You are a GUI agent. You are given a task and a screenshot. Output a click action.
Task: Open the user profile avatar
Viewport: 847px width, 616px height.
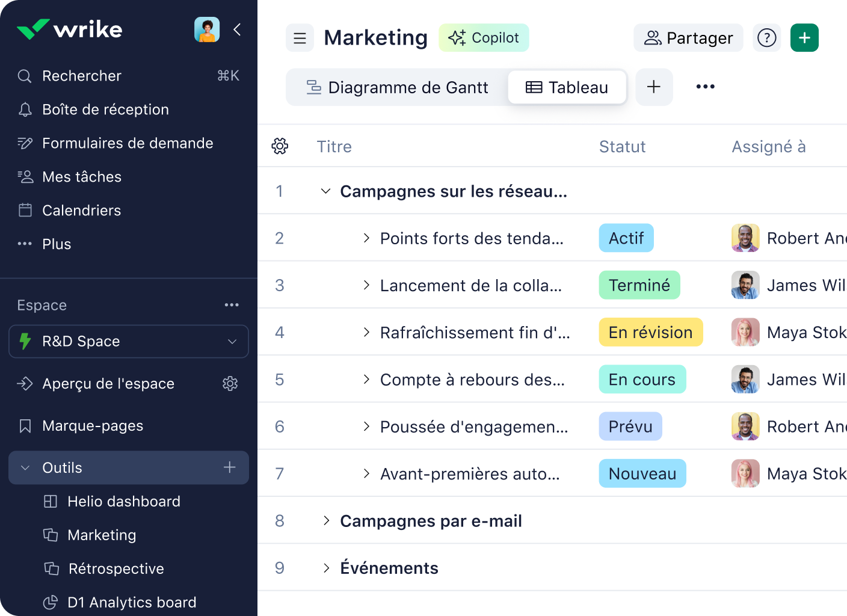207,29
